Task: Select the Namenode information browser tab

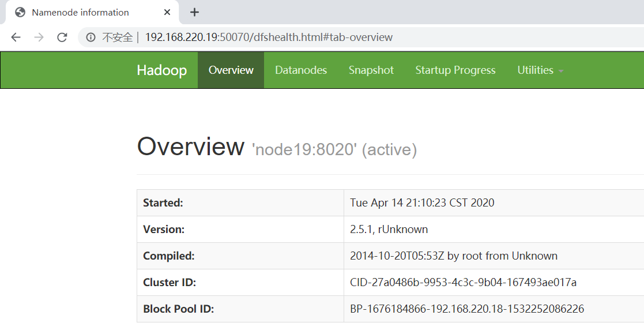Action: 92,12
